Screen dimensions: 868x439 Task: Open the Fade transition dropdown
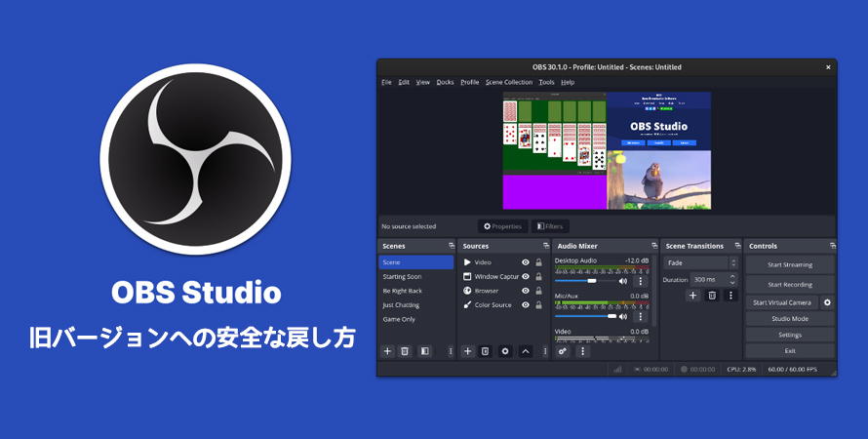click(701, 263)
